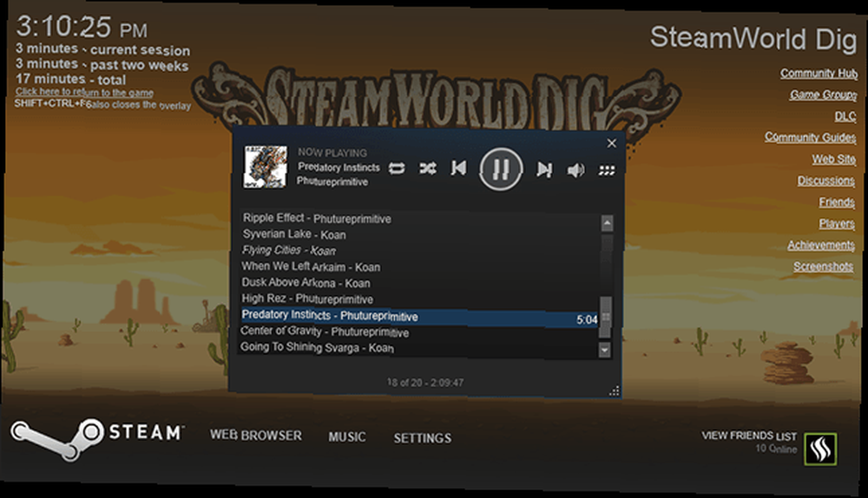The width and height of the screenshot is (868, 498).
Task: Click the green friends avatar icon
Action: [820, 449]
